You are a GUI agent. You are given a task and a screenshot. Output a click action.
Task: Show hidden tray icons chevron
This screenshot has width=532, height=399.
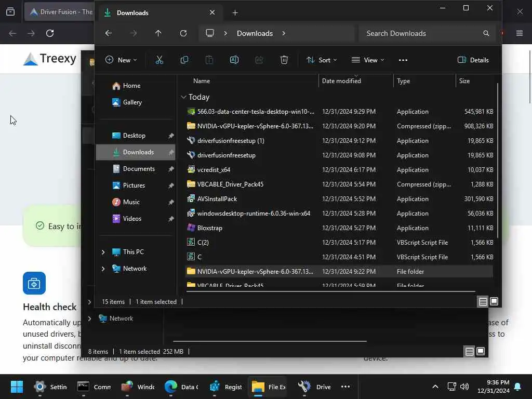click(435, 387)
